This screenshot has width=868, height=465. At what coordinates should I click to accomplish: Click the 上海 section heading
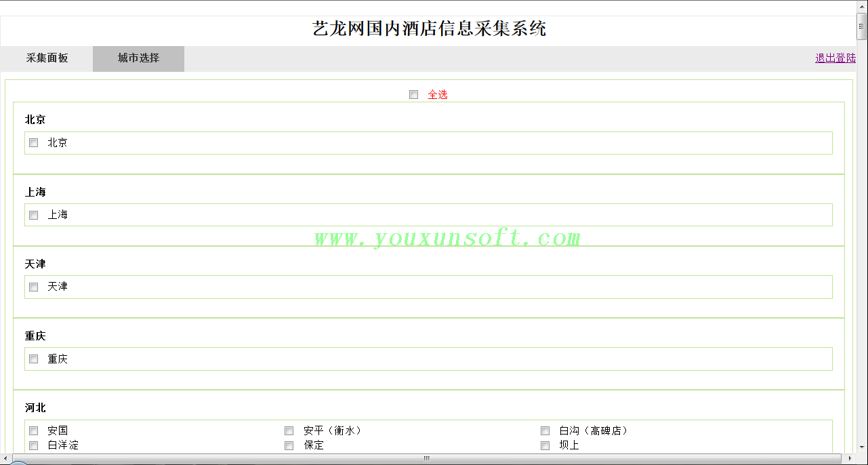35,193
